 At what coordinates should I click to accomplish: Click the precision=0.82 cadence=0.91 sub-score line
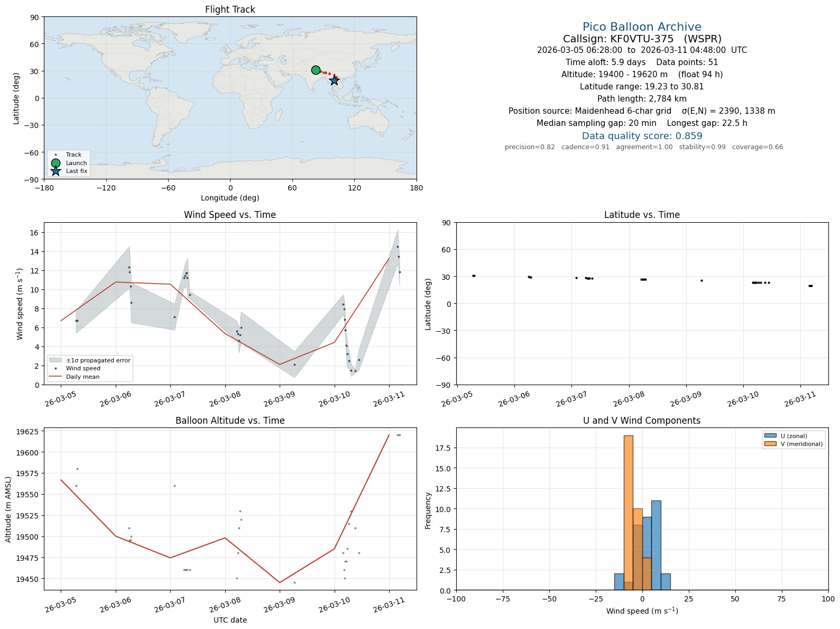(x=644, y=147)
